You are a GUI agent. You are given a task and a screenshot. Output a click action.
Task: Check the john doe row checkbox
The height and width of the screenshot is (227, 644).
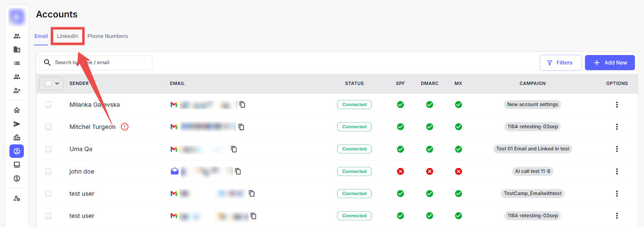[x=48, y=171]
